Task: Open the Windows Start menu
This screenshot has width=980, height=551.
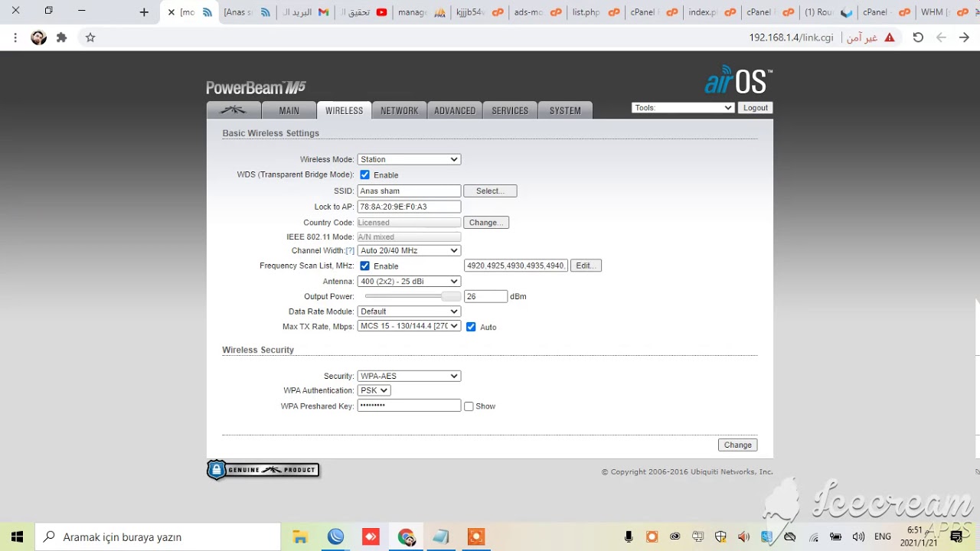Action: pos(17,536)
